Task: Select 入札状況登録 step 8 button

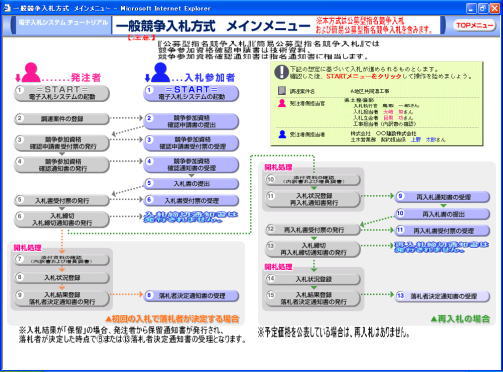Action: click(62, 277)
